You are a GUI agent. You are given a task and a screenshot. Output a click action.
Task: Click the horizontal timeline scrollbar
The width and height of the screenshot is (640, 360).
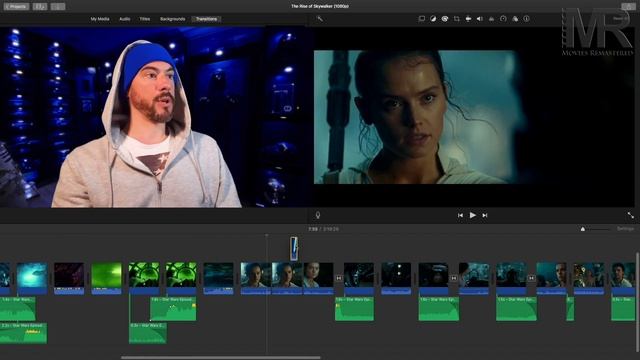[x=220, y=358]
